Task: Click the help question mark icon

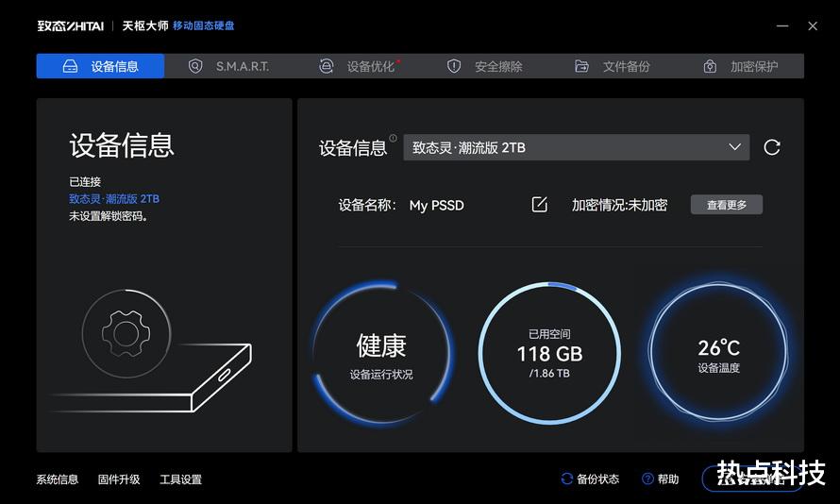Action: point(647,479)
